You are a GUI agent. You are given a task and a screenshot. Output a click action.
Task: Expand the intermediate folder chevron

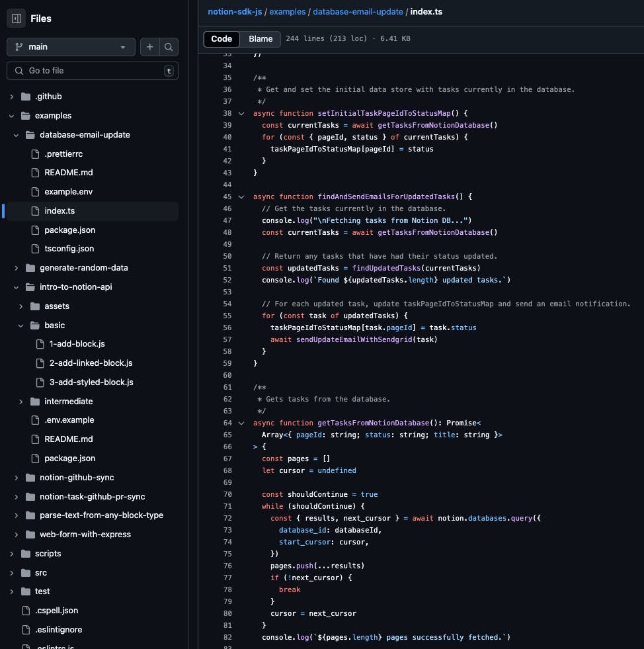pos(21,402)
